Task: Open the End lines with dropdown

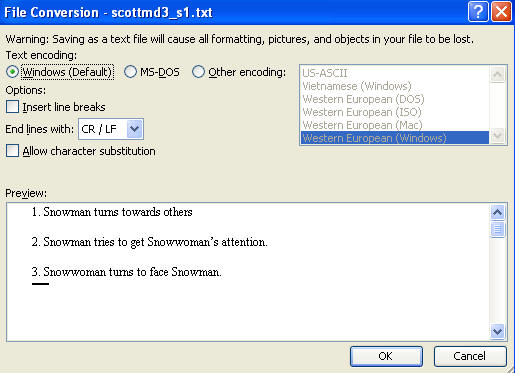Action: click(x=135, y=129)
